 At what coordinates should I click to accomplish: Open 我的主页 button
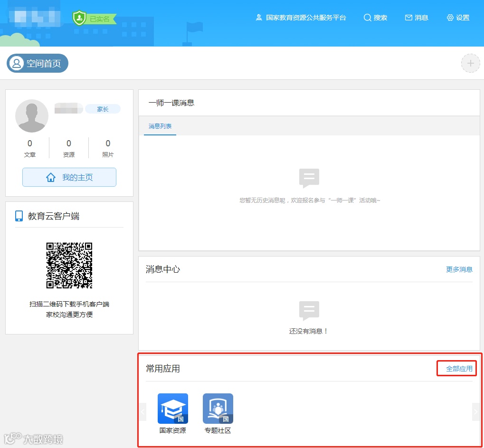[x=69, y=177]
